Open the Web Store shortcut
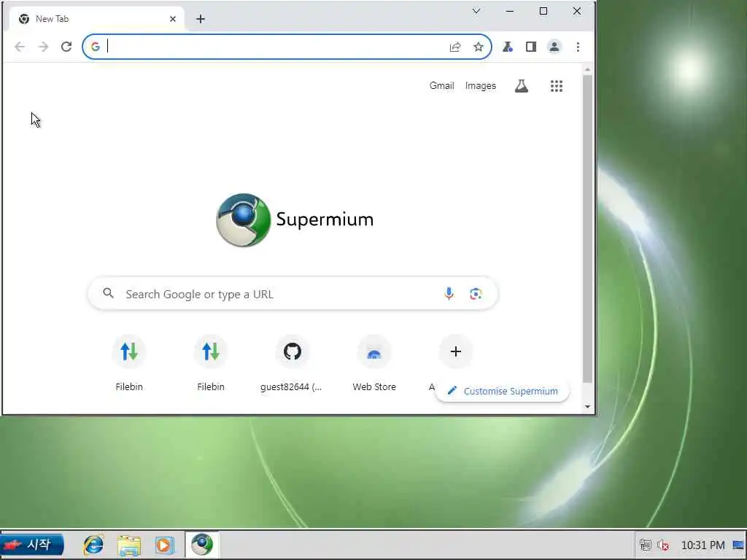Image resolution: width=747 pixels, height=560 pixels. [374, 363]
